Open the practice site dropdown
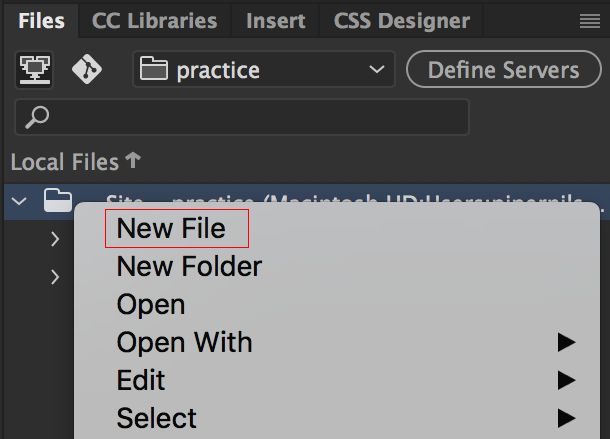This screenshot has height=439, width=610. [x=264, y=69]
